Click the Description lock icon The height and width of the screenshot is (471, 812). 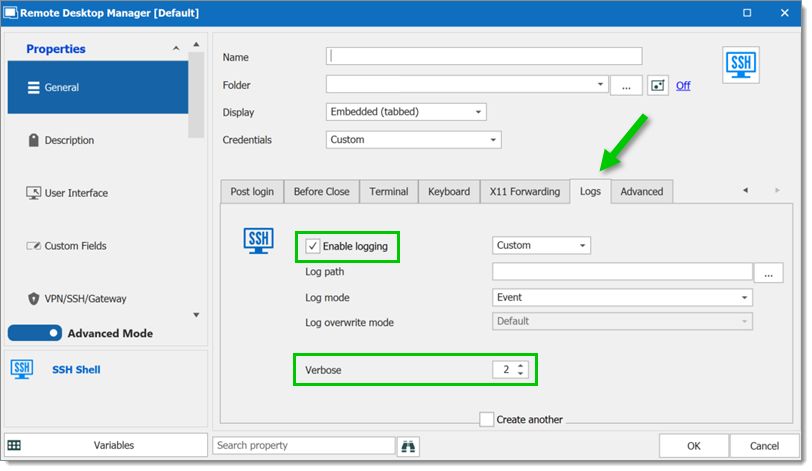(34, 140)
